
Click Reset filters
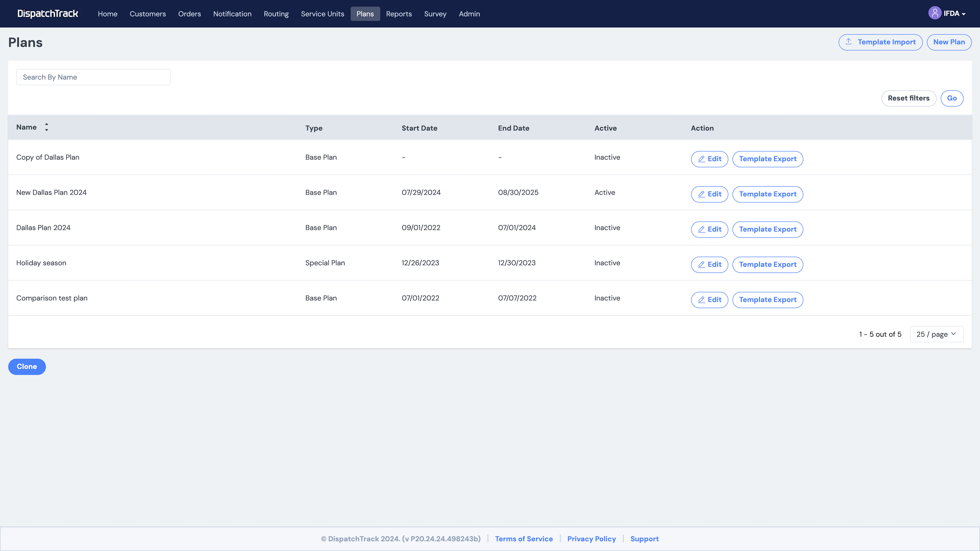click(x=909, y=98)
